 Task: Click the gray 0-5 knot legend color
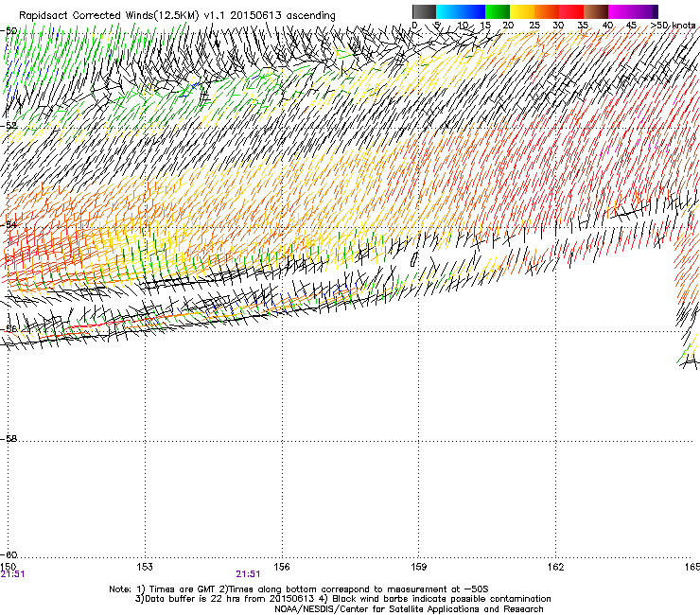coord(424,11)
